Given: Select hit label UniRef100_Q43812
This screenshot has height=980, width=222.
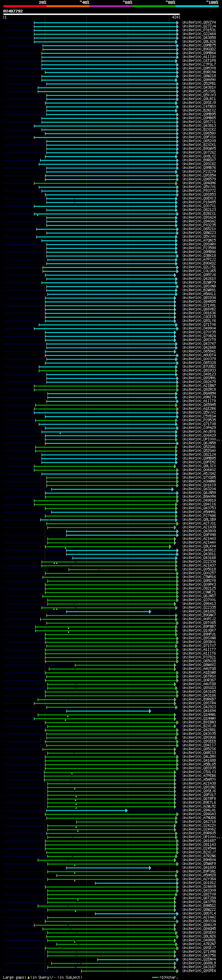Looking at the screenshot, I should tap(199, 550).
